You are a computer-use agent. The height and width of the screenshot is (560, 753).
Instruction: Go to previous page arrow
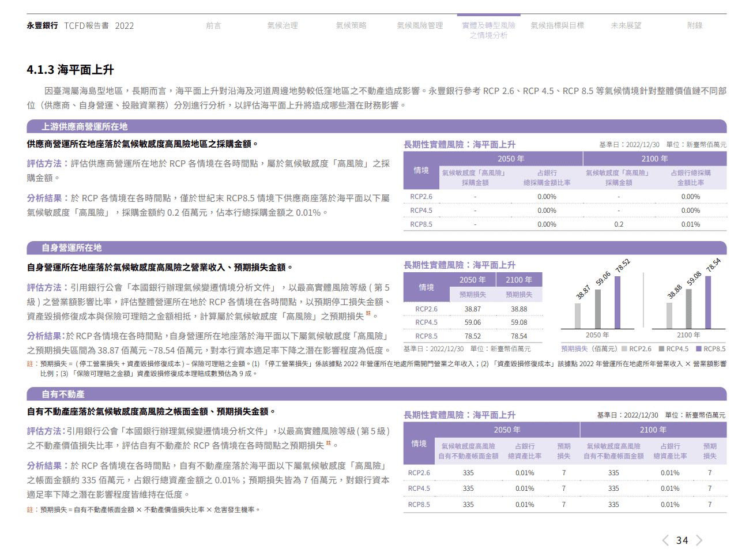pyautogui.click(x=665, y=540)
